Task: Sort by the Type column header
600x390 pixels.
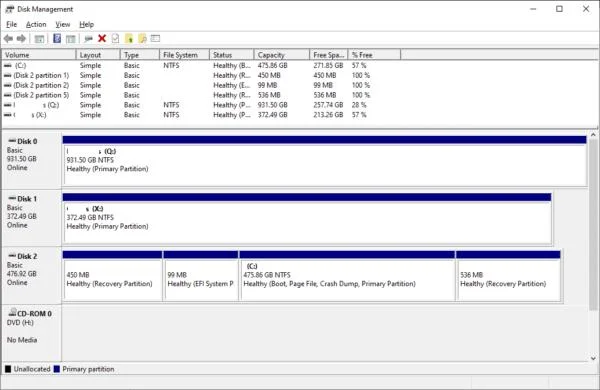Action: [x=140, y=55]
